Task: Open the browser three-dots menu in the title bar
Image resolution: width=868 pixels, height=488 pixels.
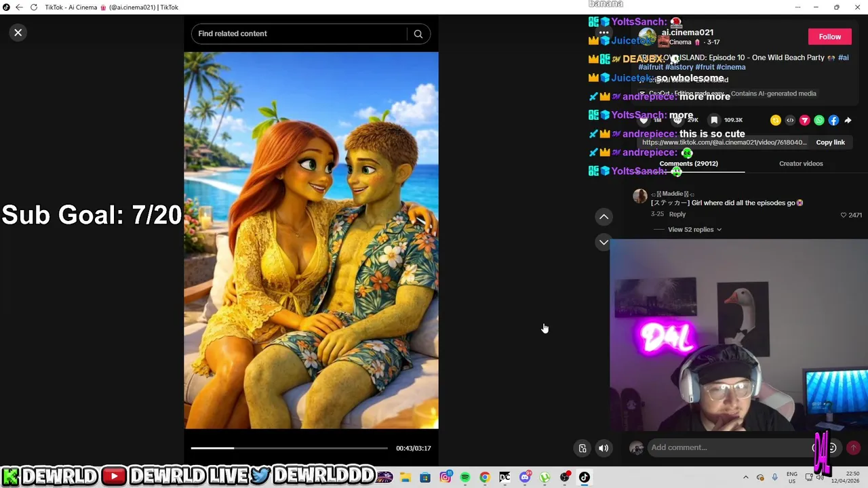Action: [797, 7]
